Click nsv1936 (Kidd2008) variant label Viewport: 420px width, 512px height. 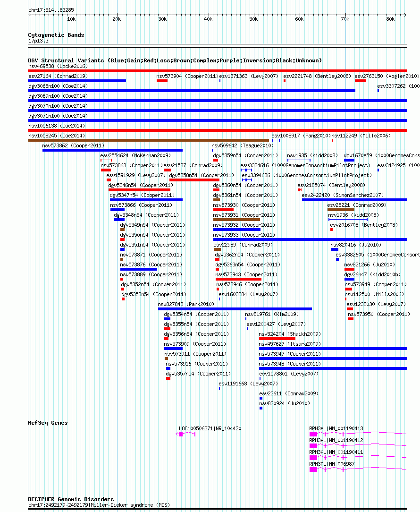353,215
